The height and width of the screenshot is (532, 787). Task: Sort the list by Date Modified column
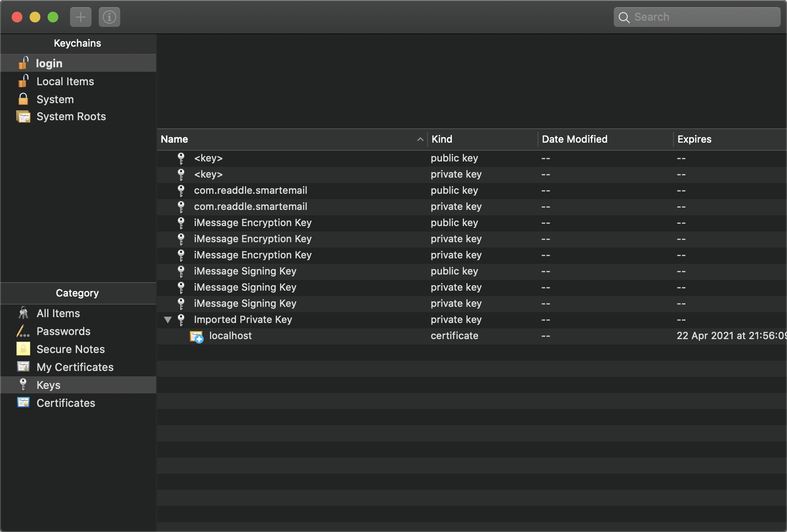(605, 139)
